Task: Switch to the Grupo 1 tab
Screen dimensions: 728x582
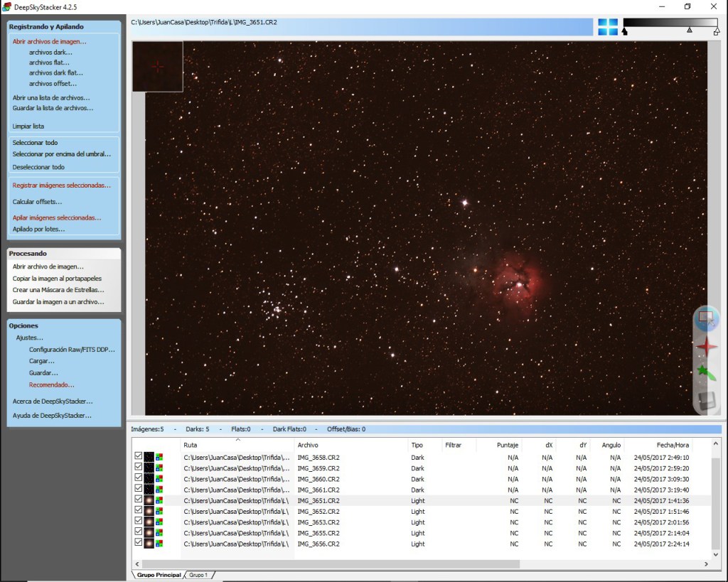Action: point(198,574)
